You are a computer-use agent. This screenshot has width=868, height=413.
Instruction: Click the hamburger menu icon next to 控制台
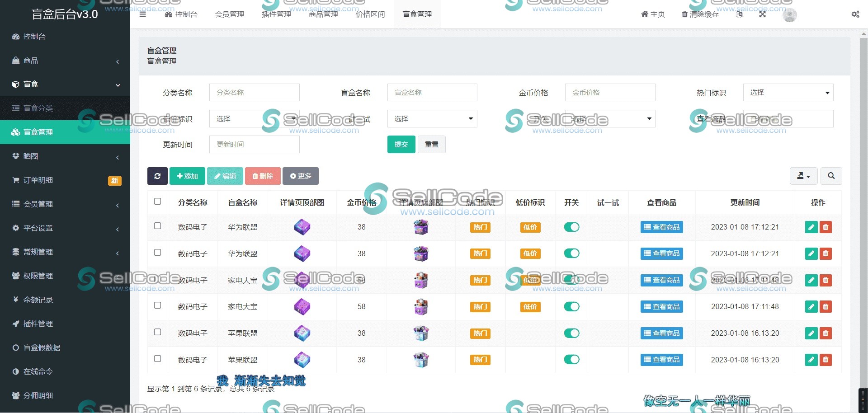143,14
